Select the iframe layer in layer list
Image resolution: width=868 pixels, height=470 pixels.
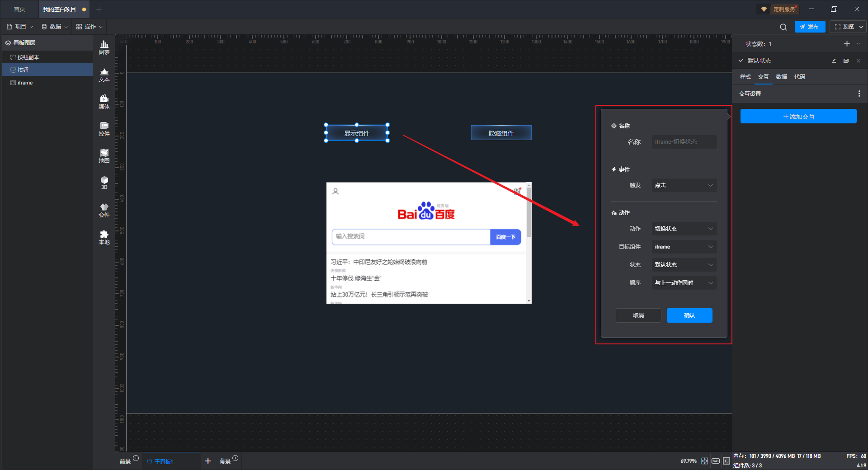25,83
